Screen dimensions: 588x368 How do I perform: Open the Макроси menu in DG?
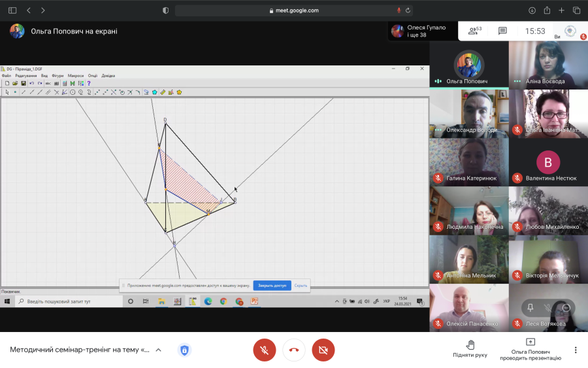[x=76, y=76]
